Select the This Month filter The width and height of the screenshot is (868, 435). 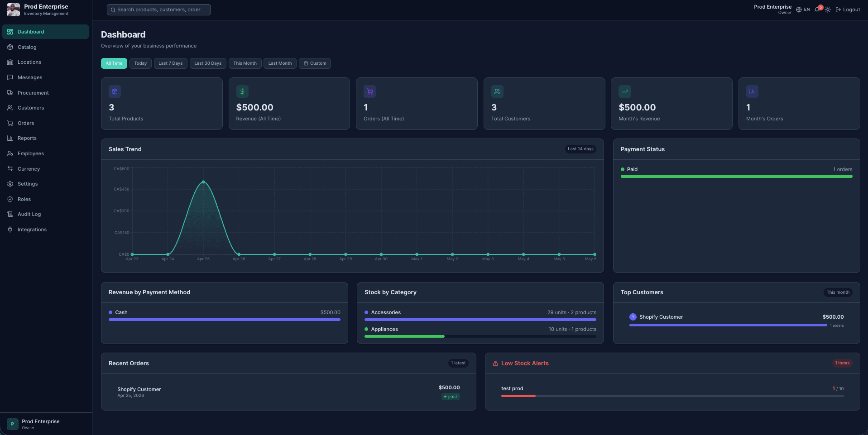[245, 63]
